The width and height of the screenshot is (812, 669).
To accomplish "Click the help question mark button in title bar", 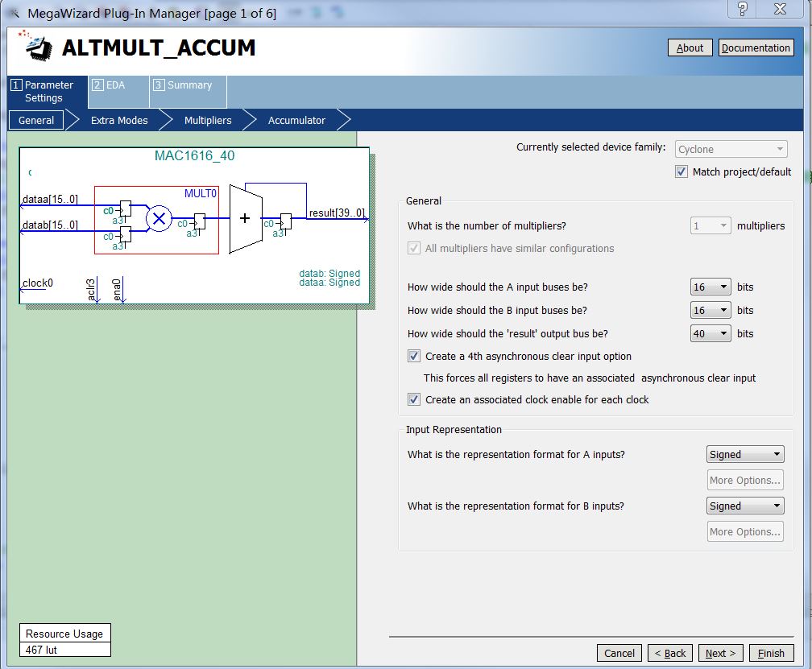I will [x=743, y=9].
